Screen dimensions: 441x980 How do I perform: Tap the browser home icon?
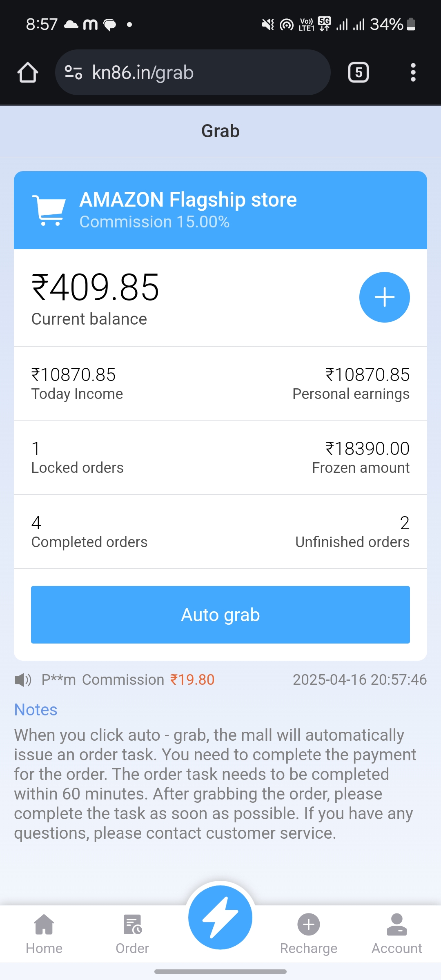tap(28, 73)
